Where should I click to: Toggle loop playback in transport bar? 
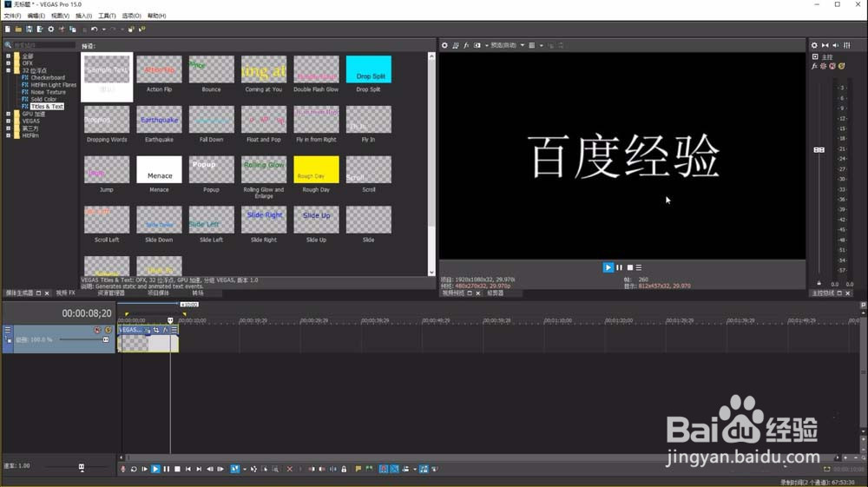134,469
